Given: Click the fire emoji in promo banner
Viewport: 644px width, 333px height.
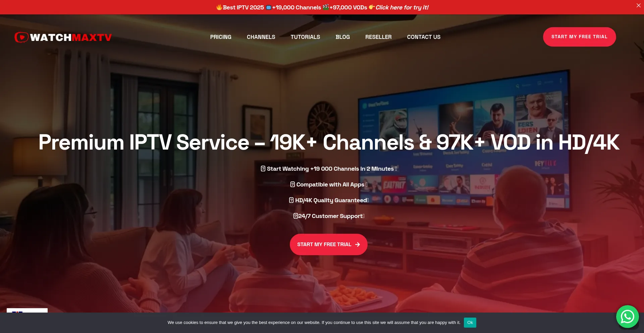Looking at the screenshot, I should (x=219, y=7).
